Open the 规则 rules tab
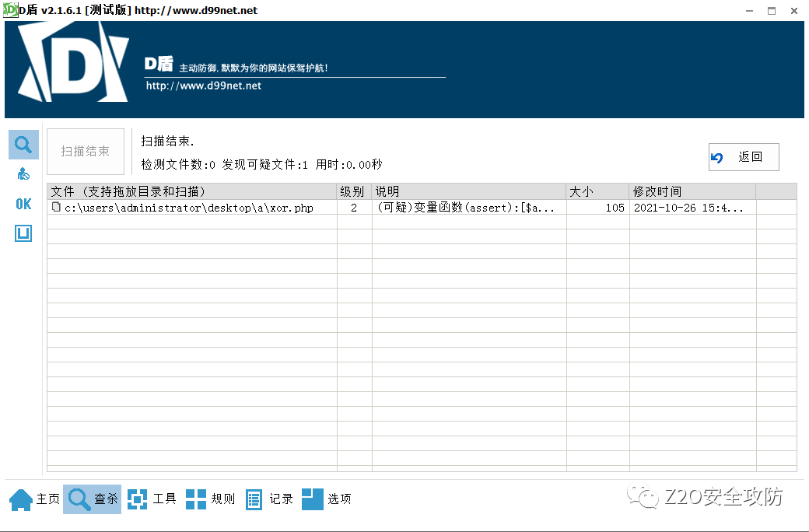Screen dimensions: 809x532 pyautogui.click(x=210, y=499)
